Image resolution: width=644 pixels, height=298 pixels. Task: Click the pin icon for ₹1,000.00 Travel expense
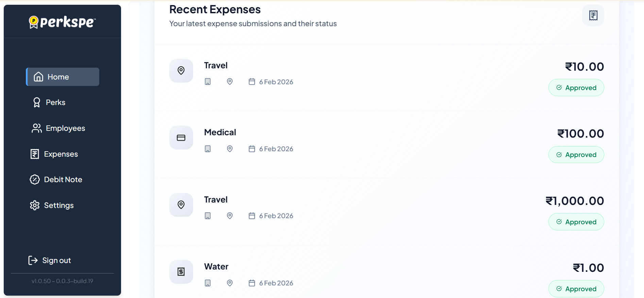pyautogui.click(x=181, y=205)
